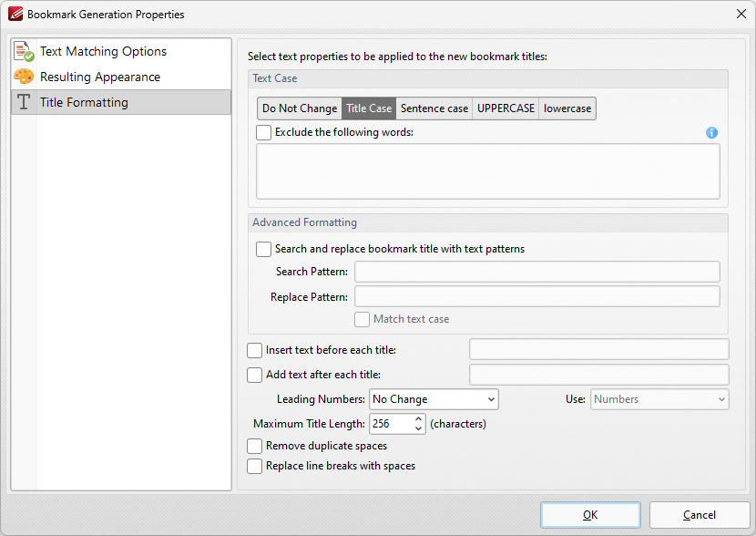Screen dimensions: 756x536
Task: Close the Bookmark Generation Properties dialog
Action: 741,14
